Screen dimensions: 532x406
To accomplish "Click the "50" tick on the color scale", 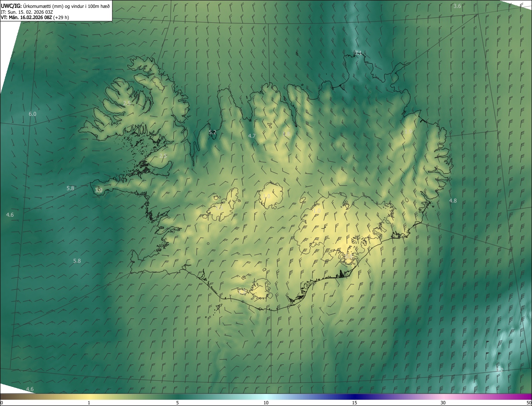I will [528, 403].
